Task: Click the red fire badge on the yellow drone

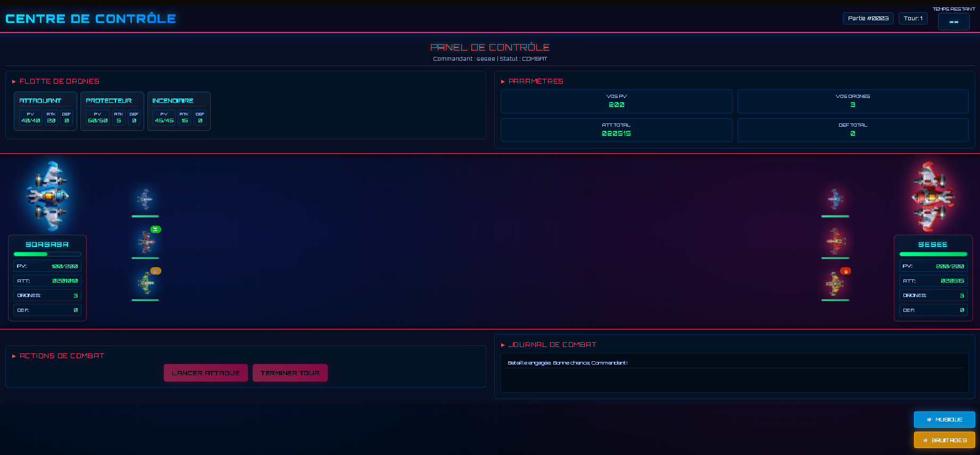Action: 845,271
